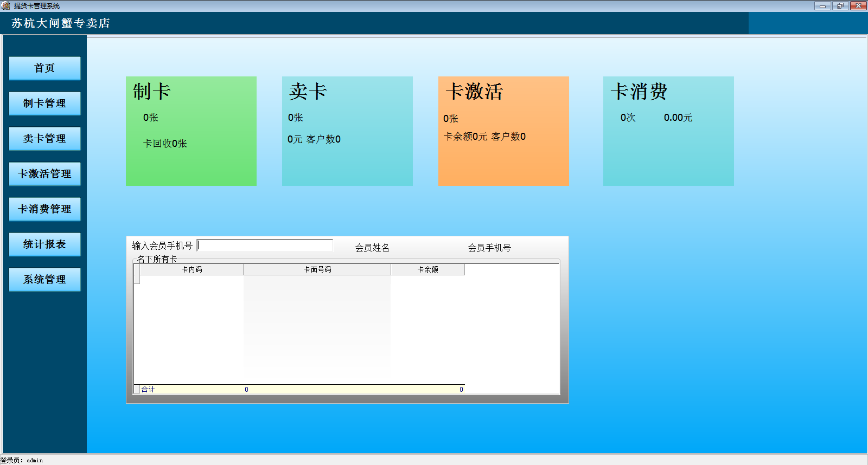This screenshot has width=868, height=465.
Task: Restore down the window
Action: tap(840, 6)
